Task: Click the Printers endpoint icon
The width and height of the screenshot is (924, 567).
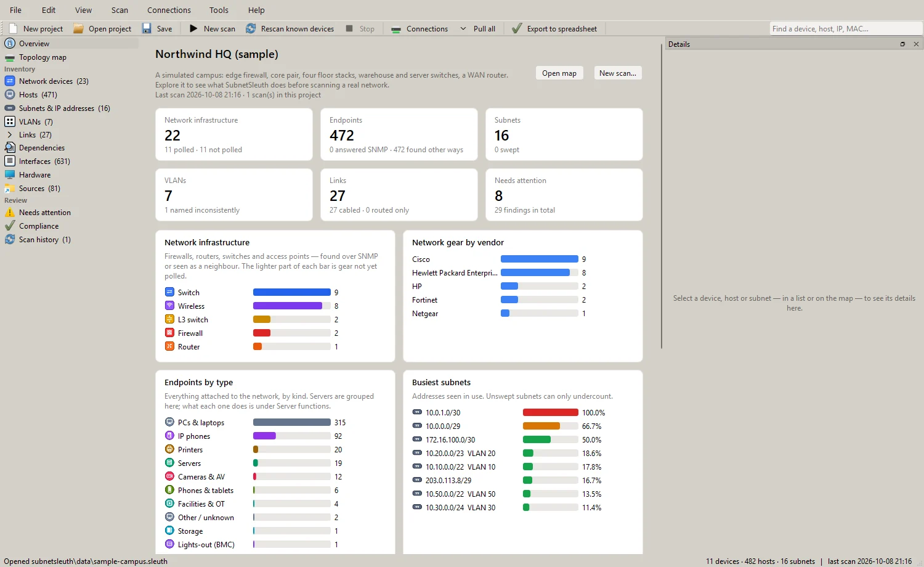Action: (169, 449)
